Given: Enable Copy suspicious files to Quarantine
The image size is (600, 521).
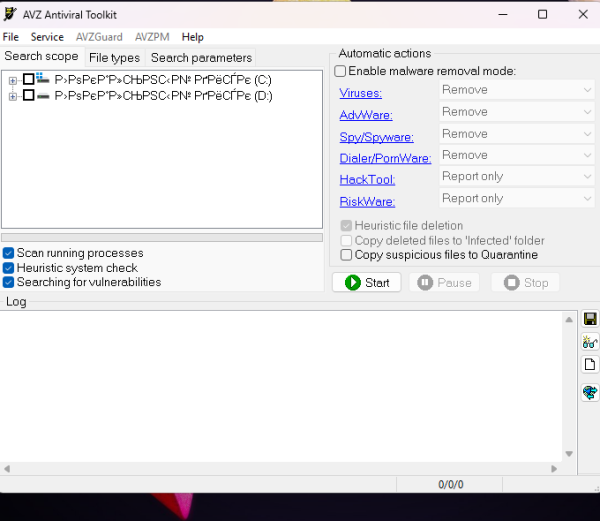Looking at the screenshot, I should tap(346, 255).
